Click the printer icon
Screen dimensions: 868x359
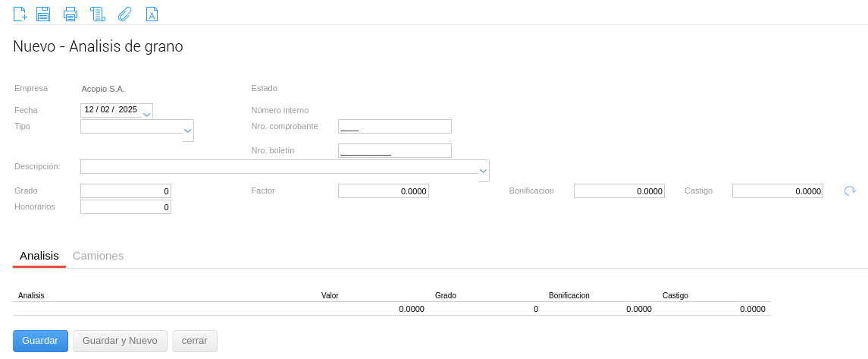click(71, 14)
